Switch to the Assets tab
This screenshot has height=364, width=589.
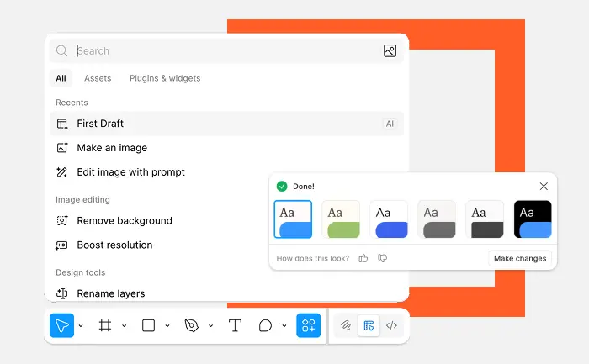pos(98,78)
